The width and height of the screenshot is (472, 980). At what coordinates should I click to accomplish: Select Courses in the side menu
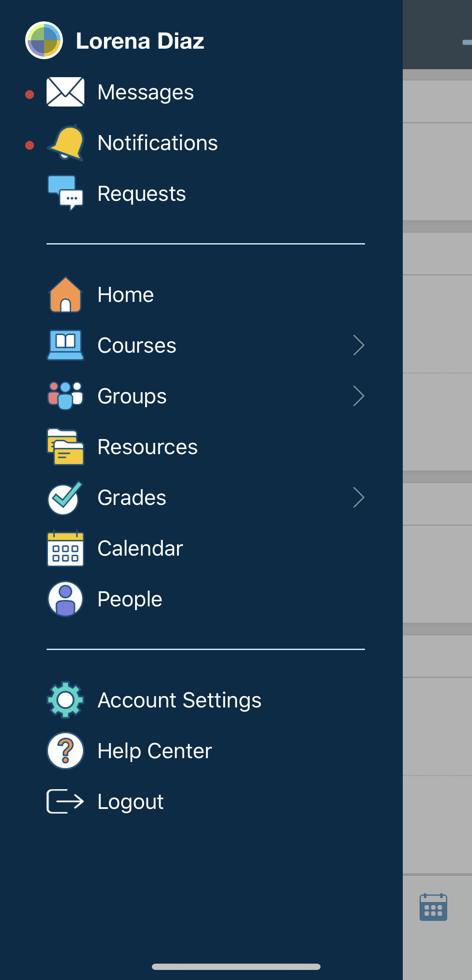(137, 345)
